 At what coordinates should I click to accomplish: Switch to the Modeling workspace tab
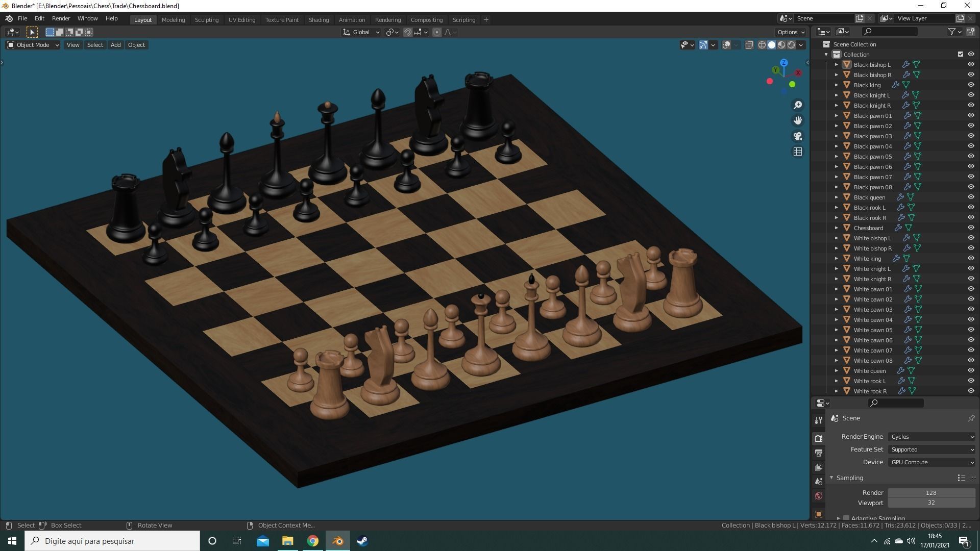coord(173,20)
